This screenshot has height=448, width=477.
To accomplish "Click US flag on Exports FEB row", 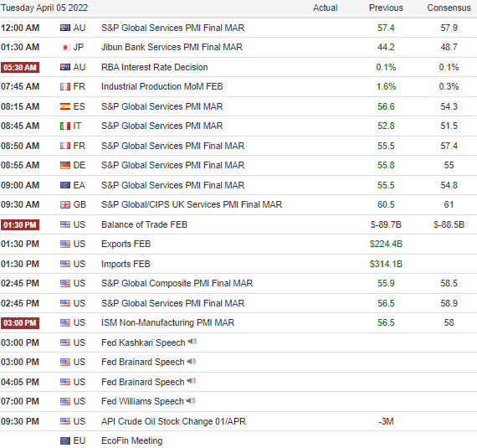I will (65, 244).
